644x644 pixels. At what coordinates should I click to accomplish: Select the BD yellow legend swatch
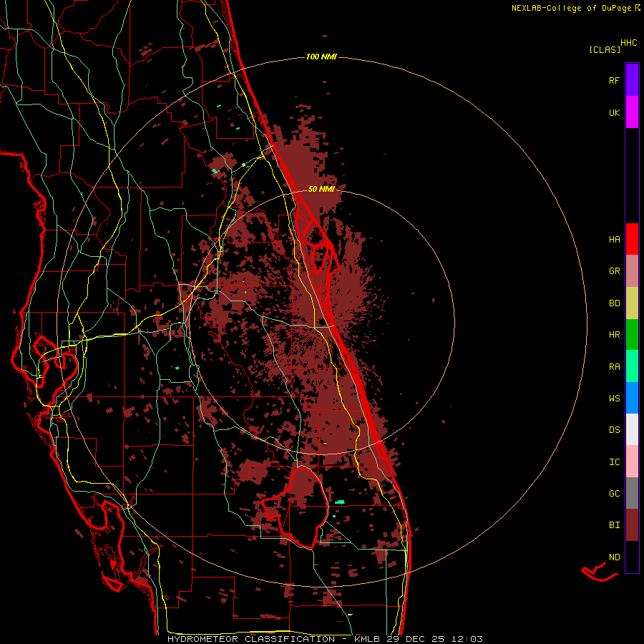click(x=632, y=303)
